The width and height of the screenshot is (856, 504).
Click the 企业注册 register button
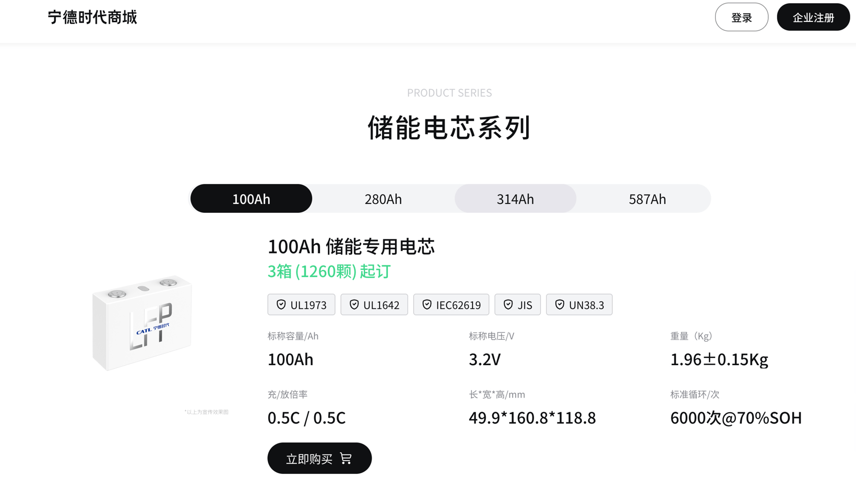point(813,17)
